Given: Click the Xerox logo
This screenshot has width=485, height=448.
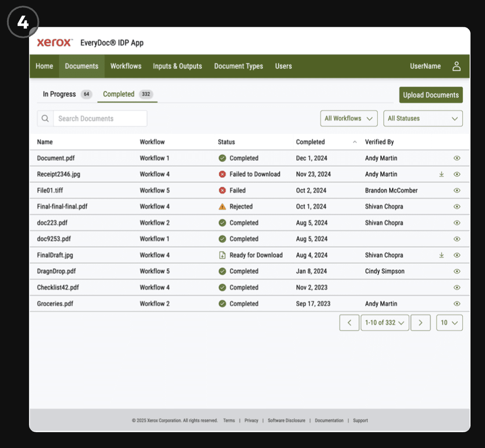Looking at the screenshot, I should point(55,42).
